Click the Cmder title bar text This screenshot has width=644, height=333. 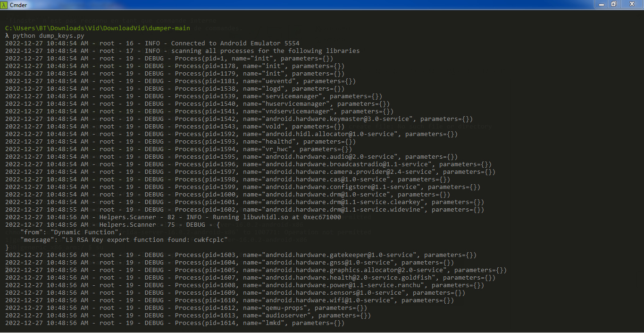click(18, 5)
